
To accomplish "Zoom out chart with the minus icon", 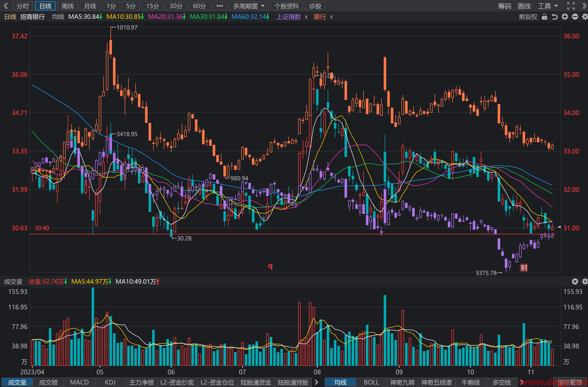I will point(575,17).
